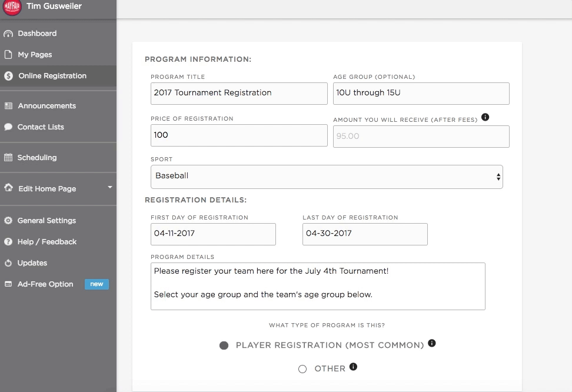Click the Announcements newspaper icon

8,106
